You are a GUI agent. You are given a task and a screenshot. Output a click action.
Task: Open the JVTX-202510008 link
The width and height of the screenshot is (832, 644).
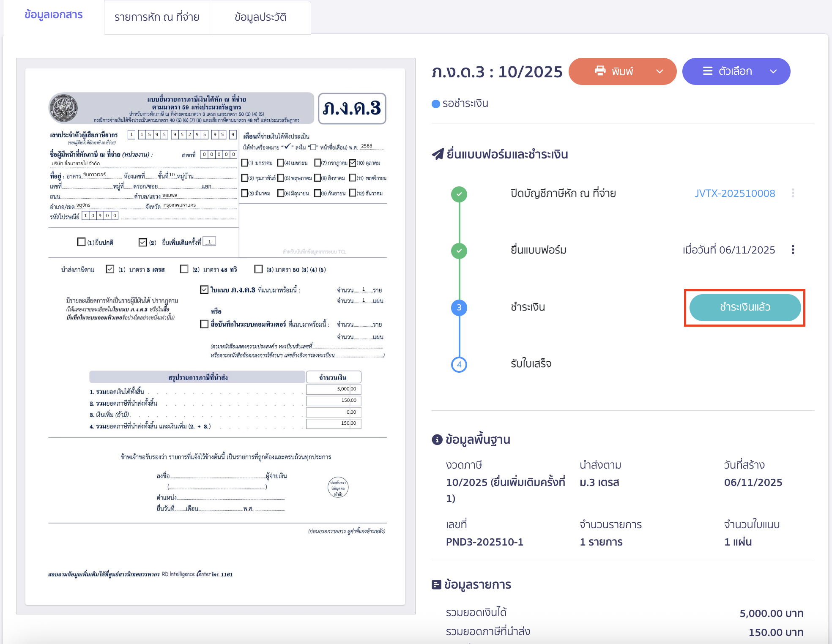[735, 193]
